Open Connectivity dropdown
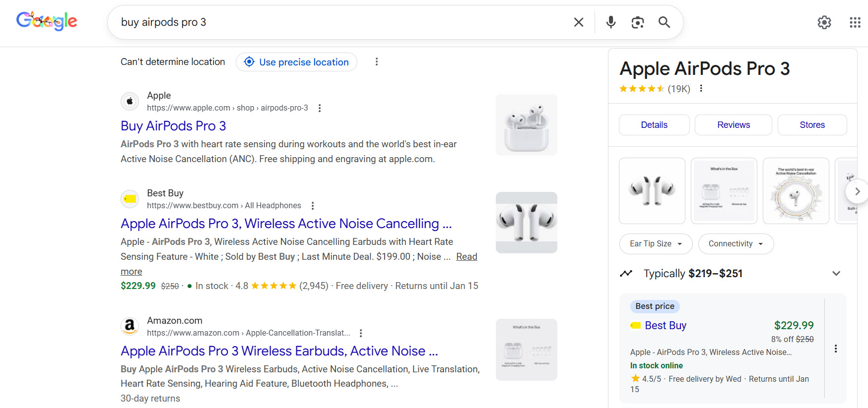This screenshot has width=868, height=408. coord(736,244)
